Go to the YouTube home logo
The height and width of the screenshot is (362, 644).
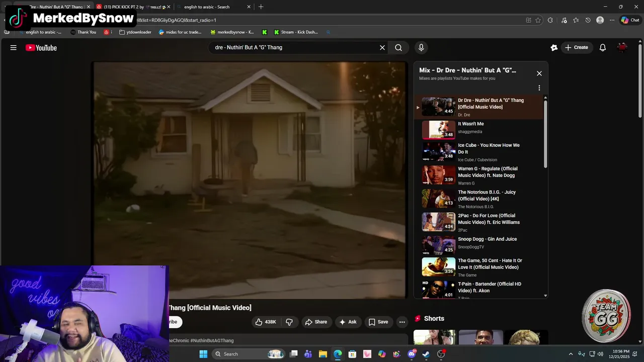click(x=41, y=48)
